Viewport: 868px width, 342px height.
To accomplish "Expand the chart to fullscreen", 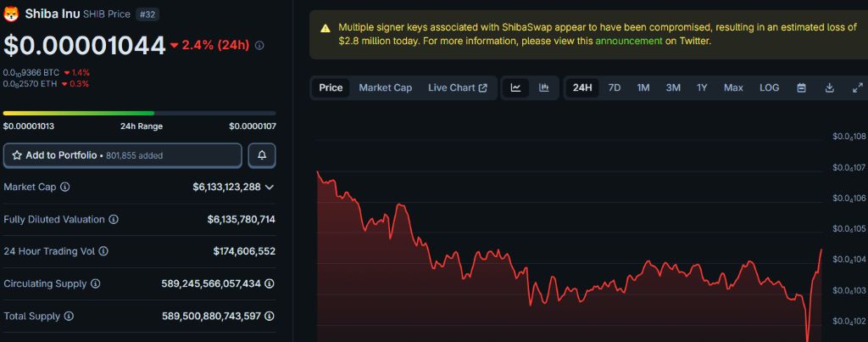I will pos(857,87).
